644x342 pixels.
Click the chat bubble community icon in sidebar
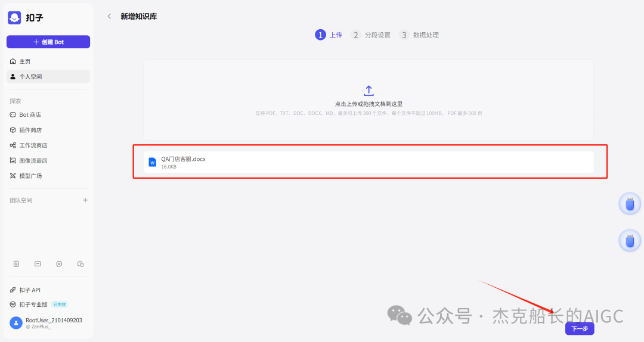[x=59, y=264]
